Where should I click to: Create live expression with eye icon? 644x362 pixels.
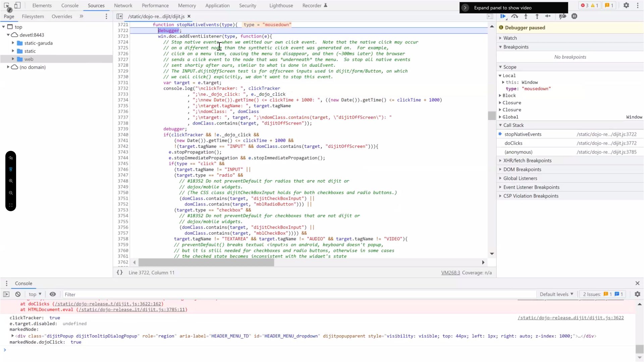53,294
